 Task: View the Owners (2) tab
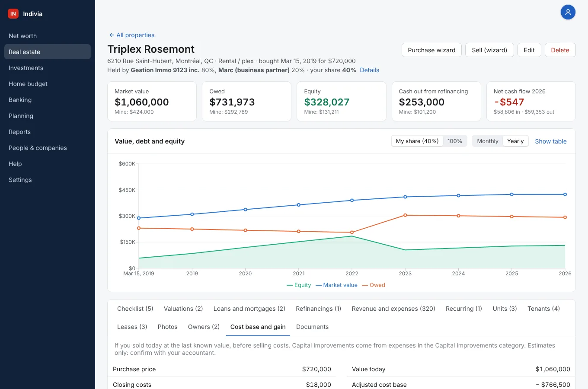click(x=204, y=327)
